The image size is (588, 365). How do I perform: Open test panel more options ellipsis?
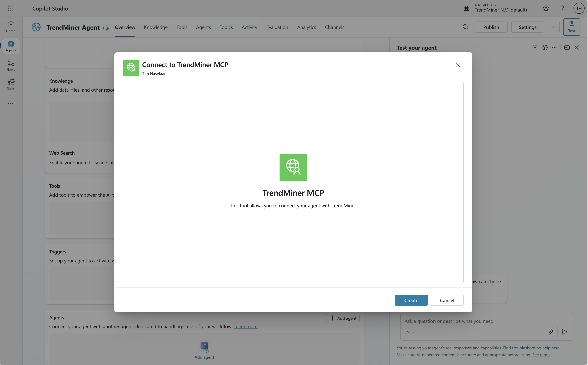tap(554, 48)
